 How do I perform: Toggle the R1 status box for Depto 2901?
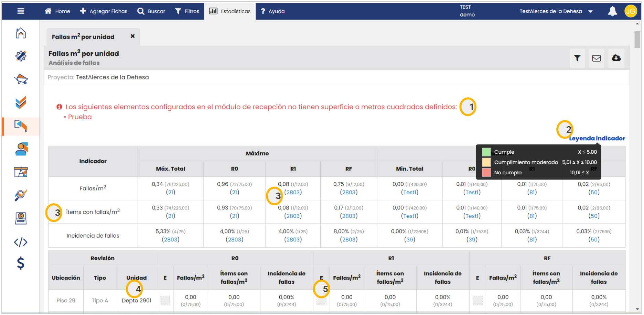(321, 301)
